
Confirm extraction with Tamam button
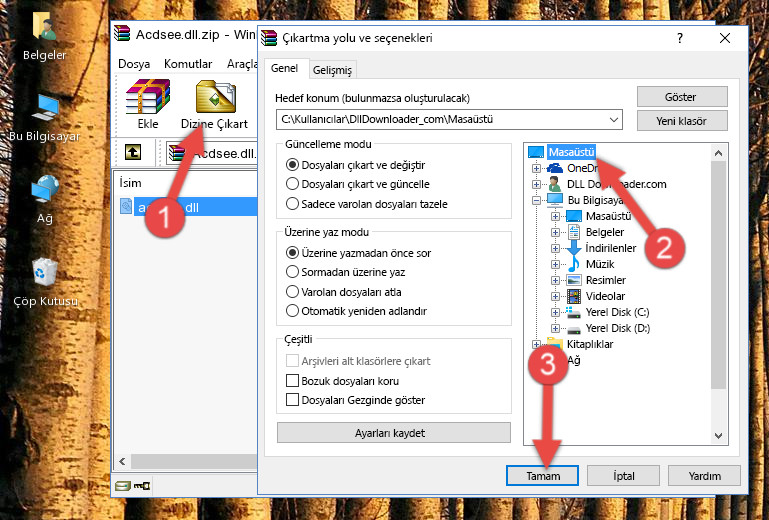point(542,476)
